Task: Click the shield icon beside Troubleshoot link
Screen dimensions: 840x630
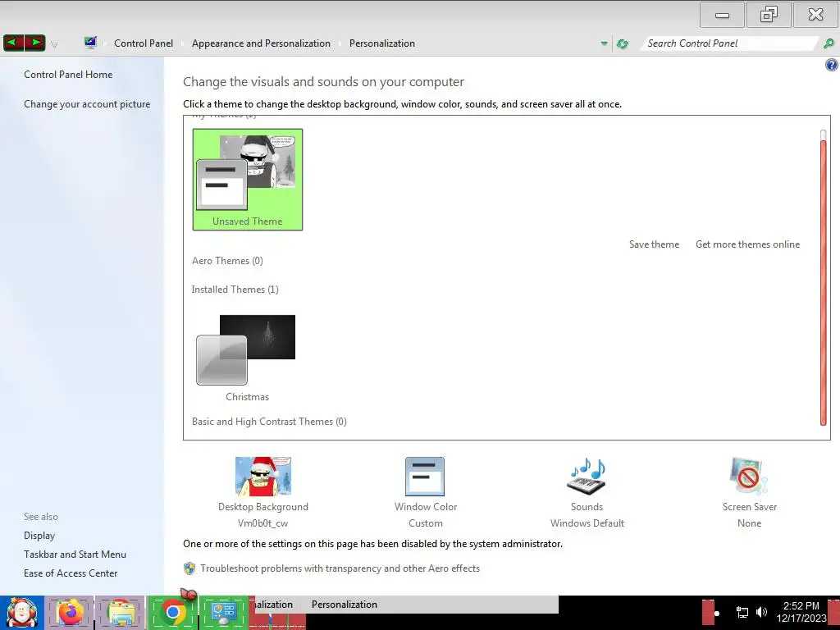Action: click(x=189, y=568)
